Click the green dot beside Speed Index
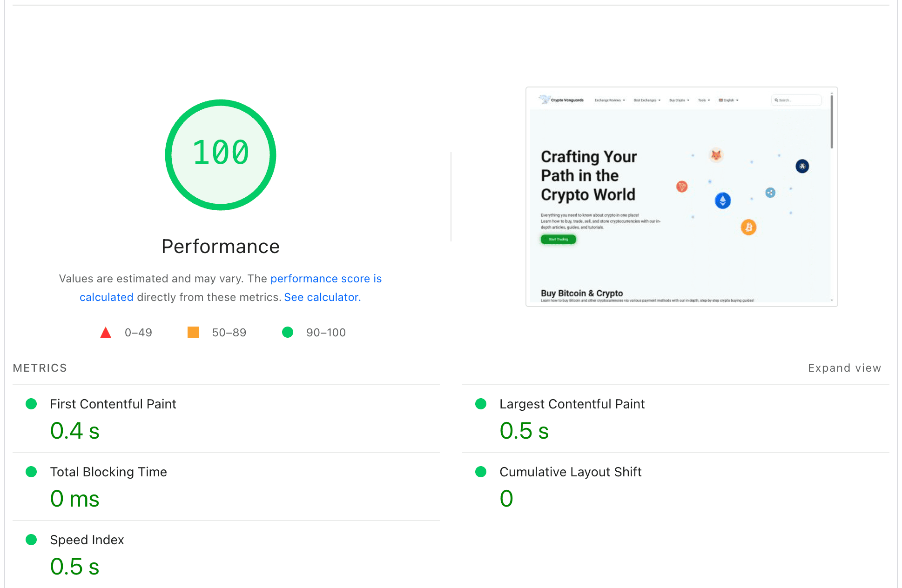This screenshot has width=902, height=588. (31, 540)
